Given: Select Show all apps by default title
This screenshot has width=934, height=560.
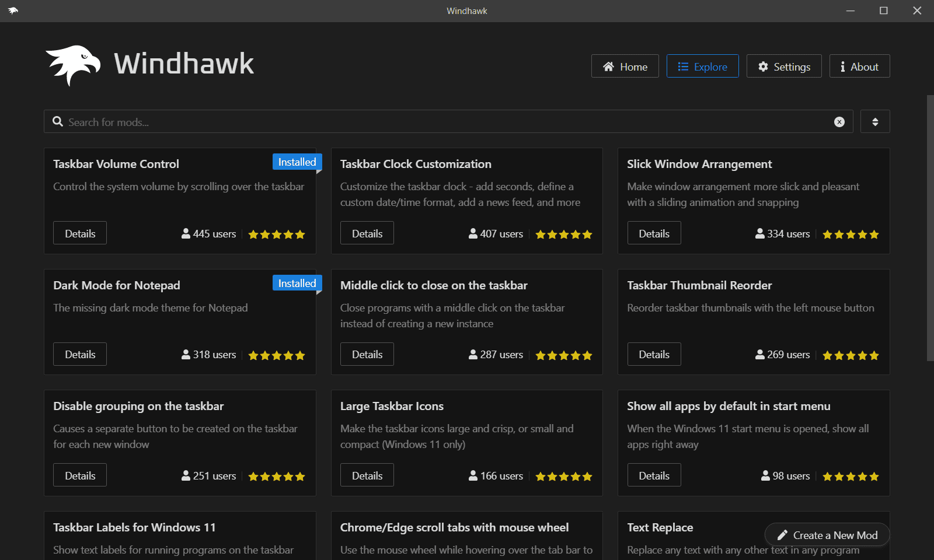Looking at the screenshot, I should click(729, 406).
